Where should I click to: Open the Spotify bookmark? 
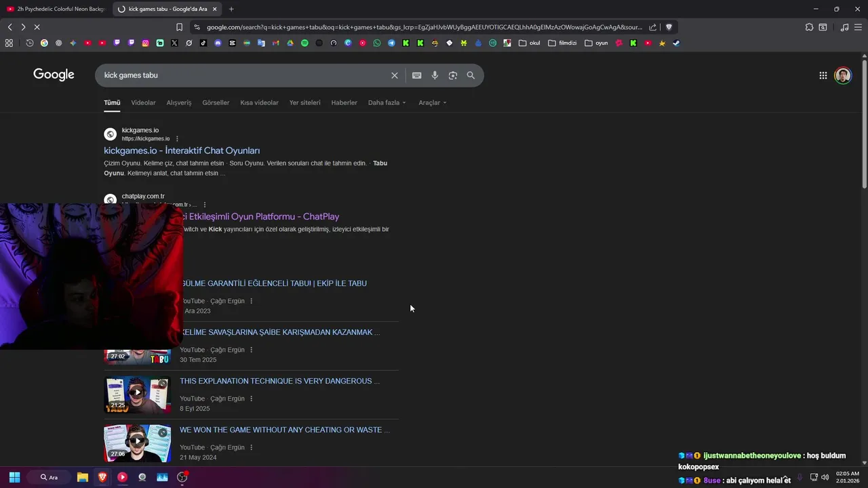click(x=304, y=43)
